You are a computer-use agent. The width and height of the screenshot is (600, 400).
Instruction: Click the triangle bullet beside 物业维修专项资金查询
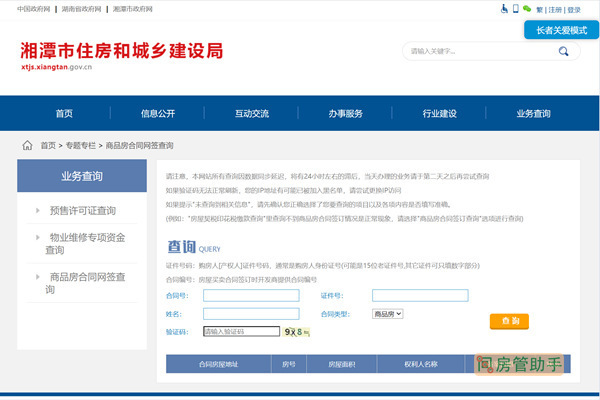pos(38,237)
